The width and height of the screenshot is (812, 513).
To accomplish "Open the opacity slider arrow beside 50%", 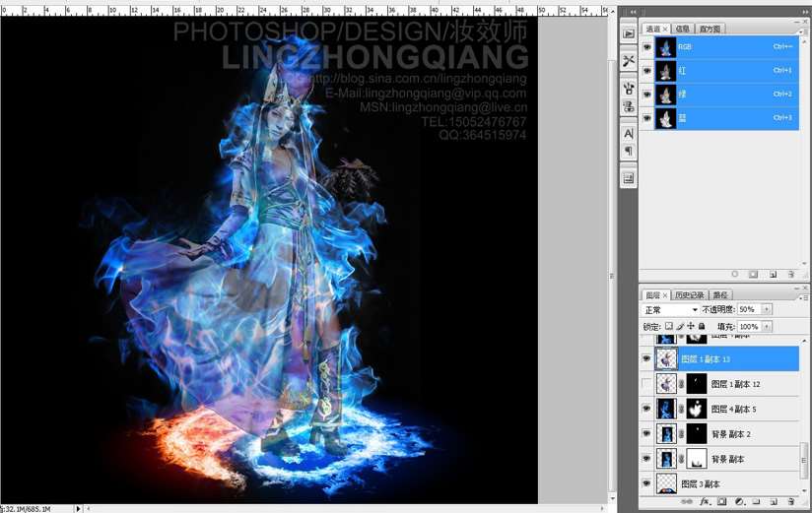I will coord(767,309).
